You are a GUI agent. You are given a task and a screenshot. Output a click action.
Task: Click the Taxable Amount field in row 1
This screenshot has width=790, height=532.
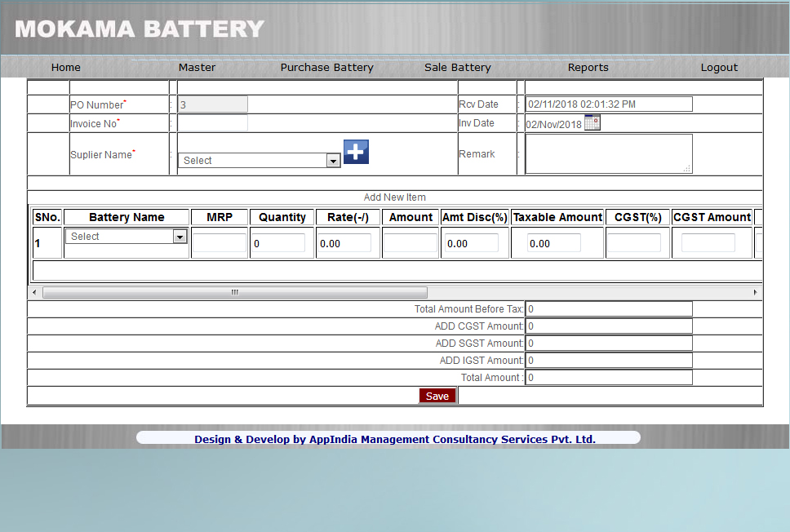click(553, 243)
